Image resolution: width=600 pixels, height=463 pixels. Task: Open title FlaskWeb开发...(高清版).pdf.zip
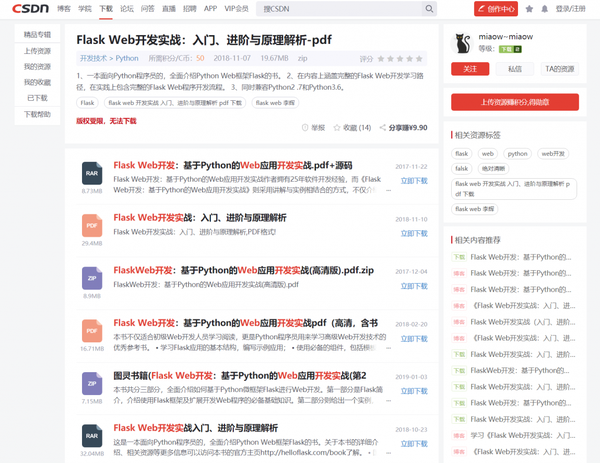click(x=243, y=270)
